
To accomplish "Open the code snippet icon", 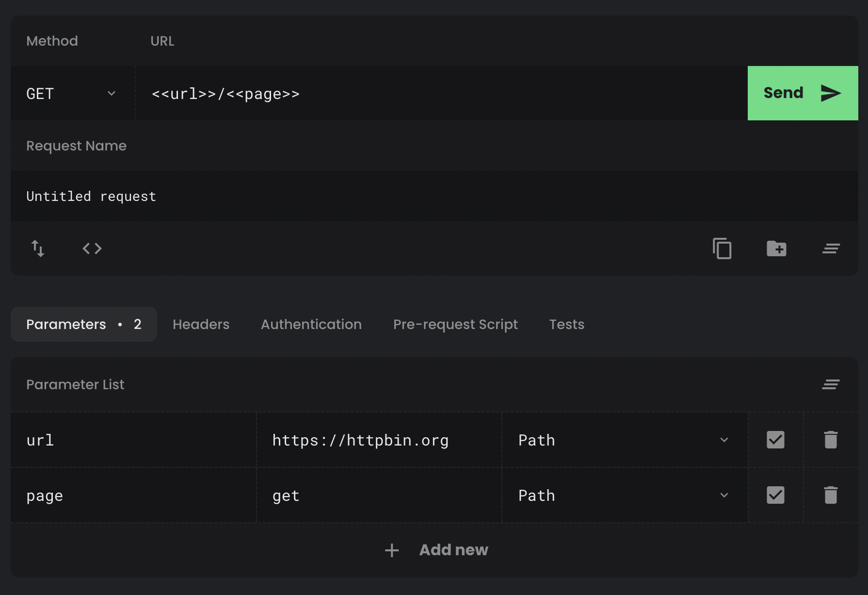I will tap(91, 248).
